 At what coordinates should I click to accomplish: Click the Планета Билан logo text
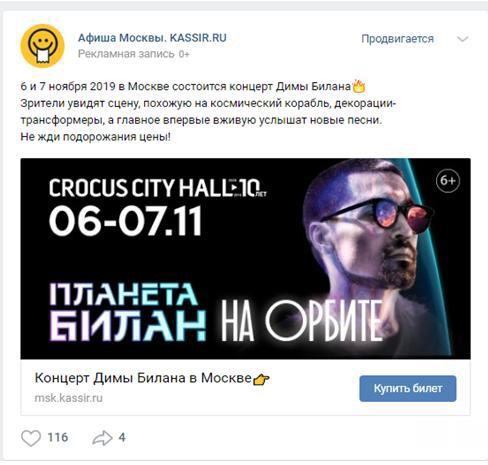[x=127, y=312]
